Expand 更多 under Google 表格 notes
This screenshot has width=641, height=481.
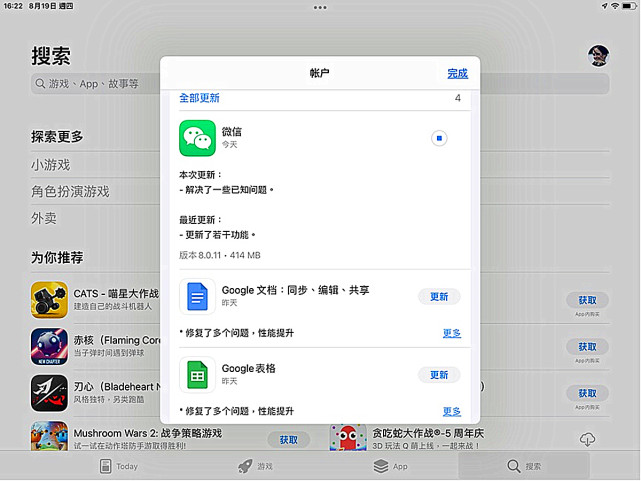pos(452,411)
